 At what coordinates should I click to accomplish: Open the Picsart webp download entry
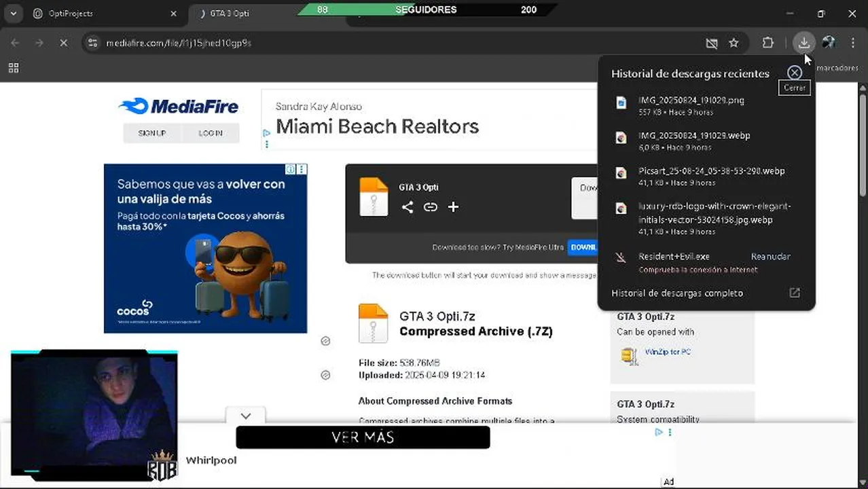(x=706, y=176)
